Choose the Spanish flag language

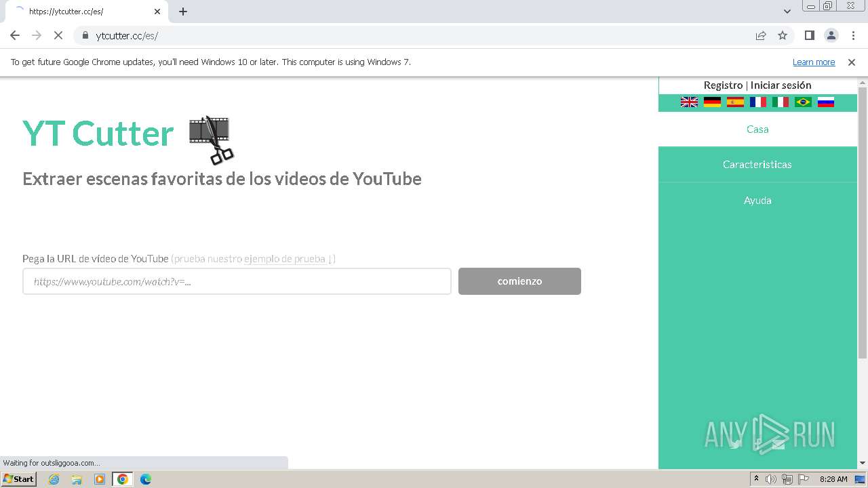[735, 102]
